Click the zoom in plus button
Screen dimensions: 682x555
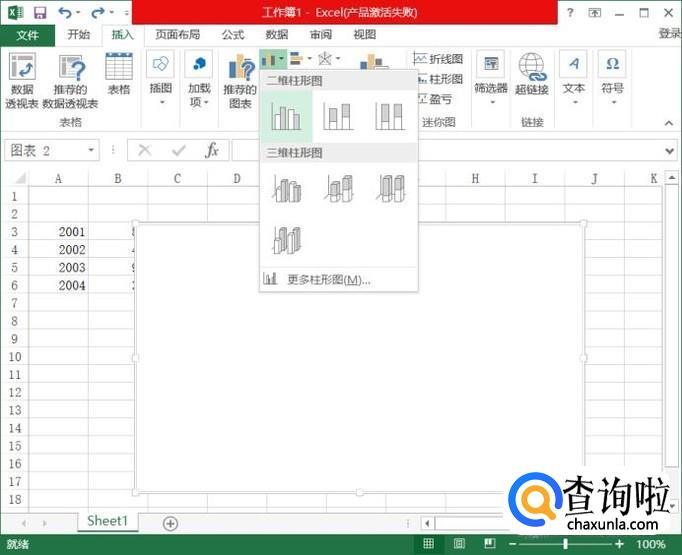pyautogui.click(x=619, y=544)
